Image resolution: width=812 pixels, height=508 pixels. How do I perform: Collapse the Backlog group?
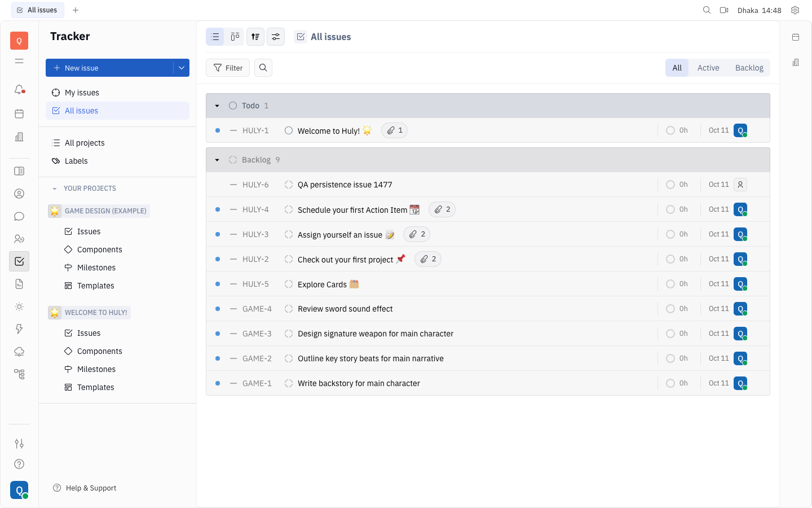[217, 160]
